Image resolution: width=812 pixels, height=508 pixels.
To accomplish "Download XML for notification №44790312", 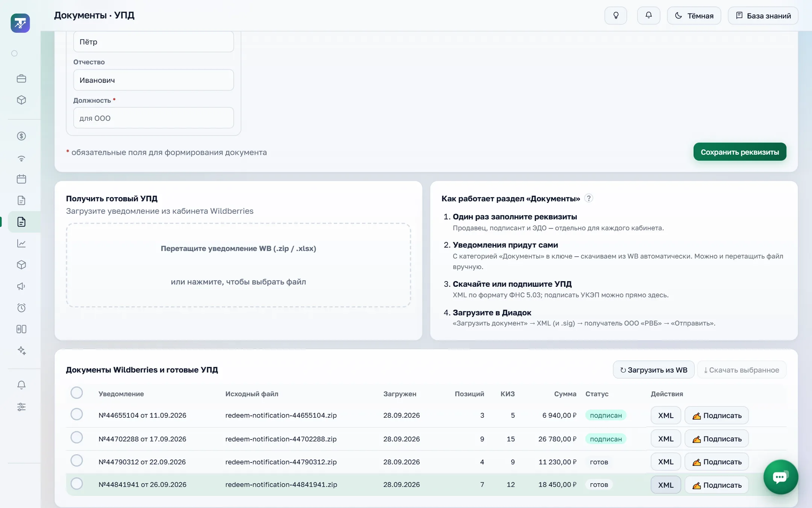I will point(666,462).
